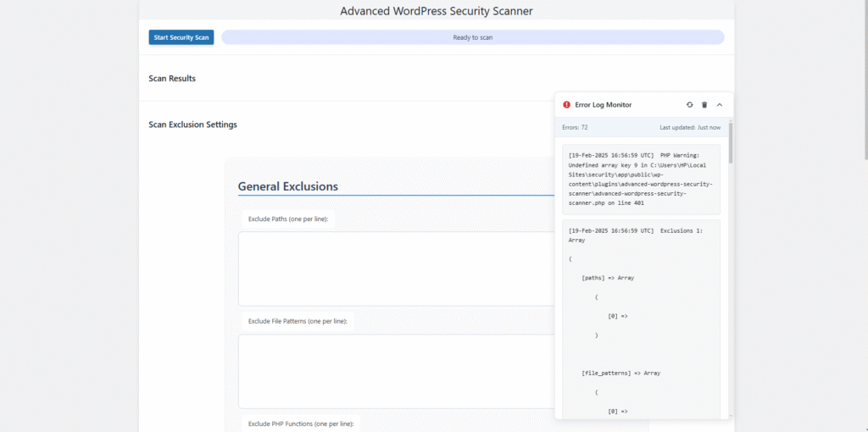Click the PHP Warning undefined array key entry

coord(641,180)
